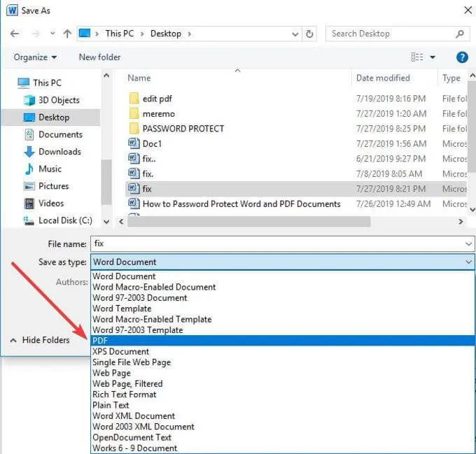Create a New folder

(x=99, y=57)
